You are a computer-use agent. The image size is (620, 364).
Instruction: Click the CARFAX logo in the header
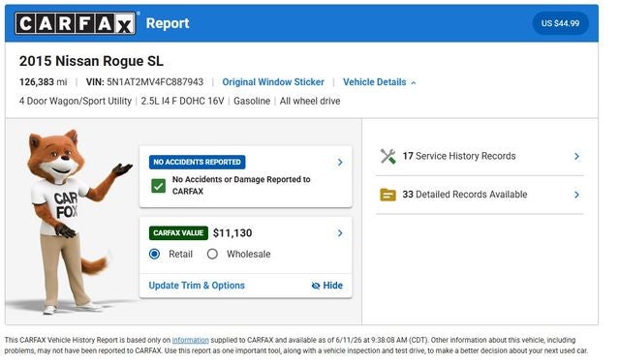click(x=76, y=23)
